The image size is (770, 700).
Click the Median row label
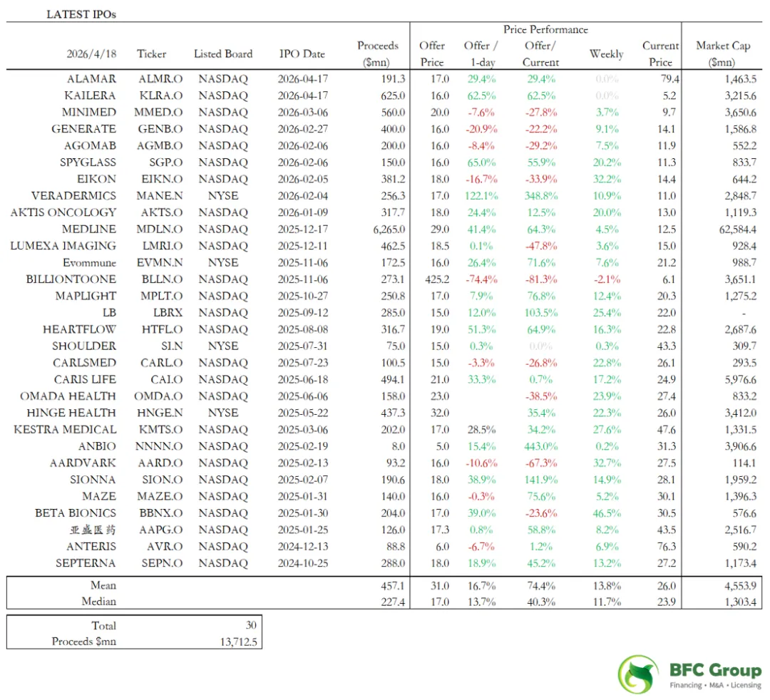(98, 602)
